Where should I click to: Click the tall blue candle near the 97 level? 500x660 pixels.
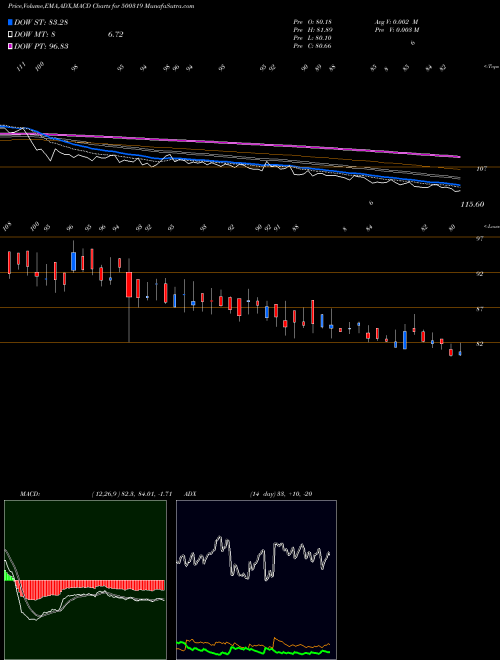[74, 261]
